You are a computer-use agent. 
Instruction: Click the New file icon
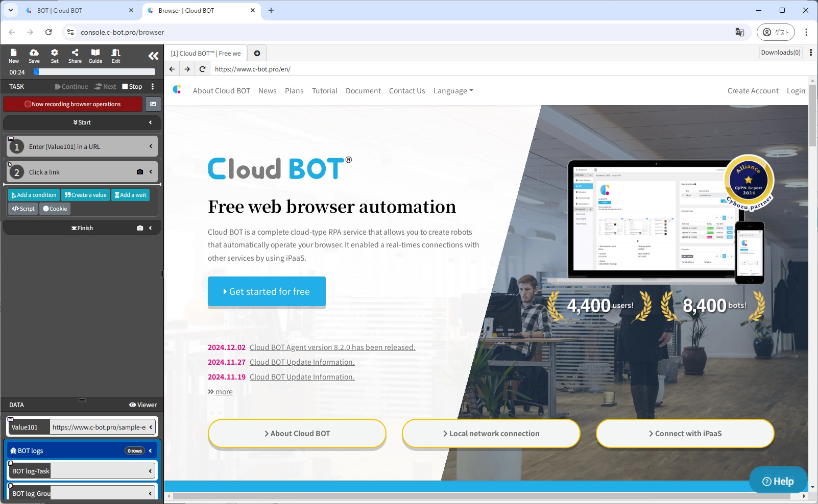[x=14, y=56]
